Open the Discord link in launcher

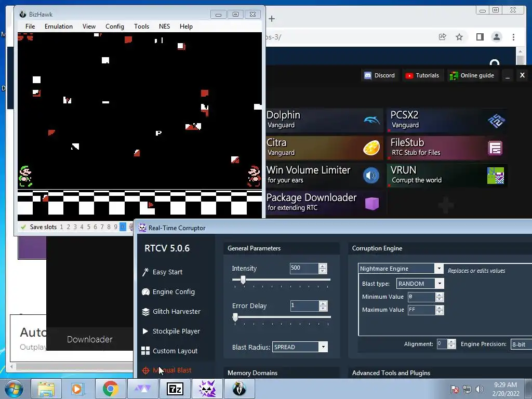(379, 75)
